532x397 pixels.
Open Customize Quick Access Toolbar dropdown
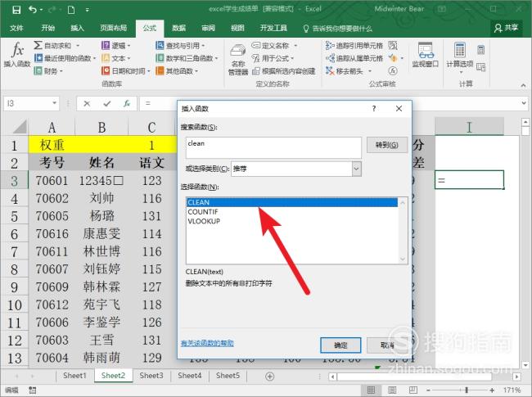click(x=88, y=10)
